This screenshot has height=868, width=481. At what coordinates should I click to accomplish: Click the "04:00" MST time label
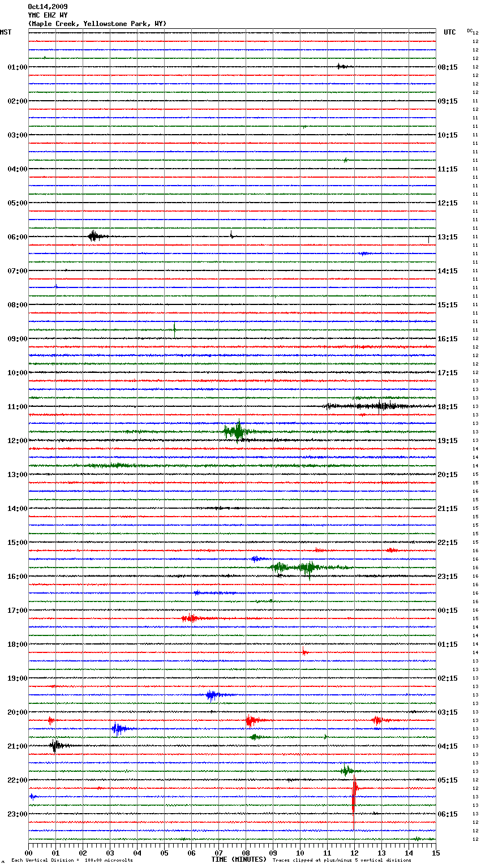coord(18,169)
